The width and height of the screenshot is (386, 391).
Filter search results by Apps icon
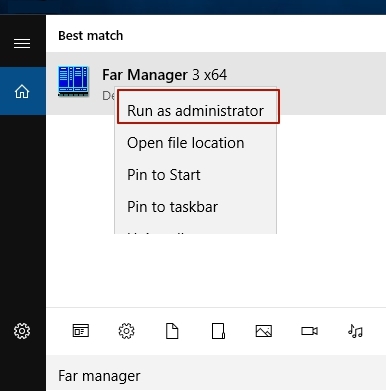coord(81,331)
